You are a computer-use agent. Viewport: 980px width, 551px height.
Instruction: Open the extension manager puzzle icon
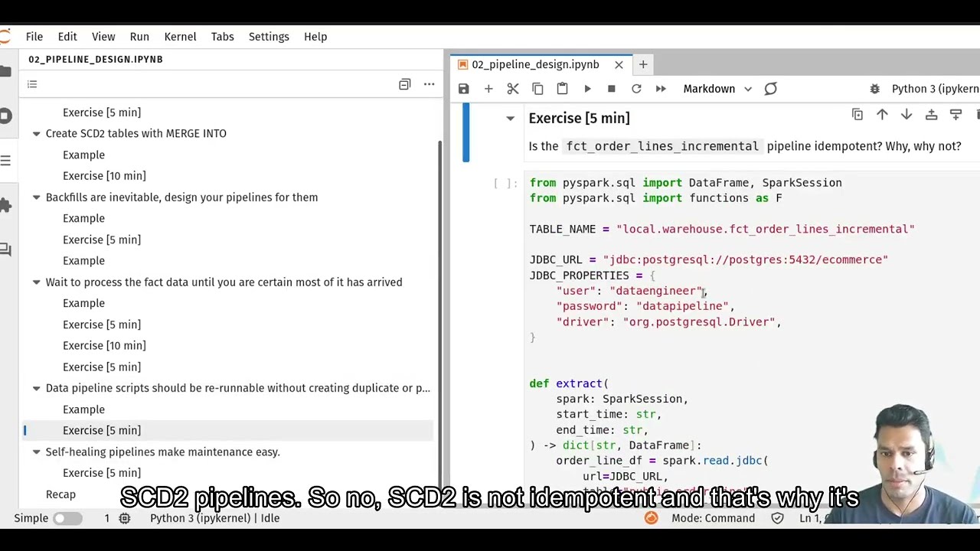point(5,204)
